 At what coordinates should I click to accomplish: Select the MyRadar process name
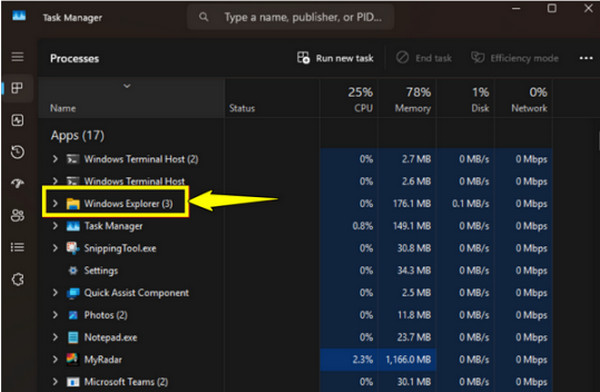pos(103,359)
